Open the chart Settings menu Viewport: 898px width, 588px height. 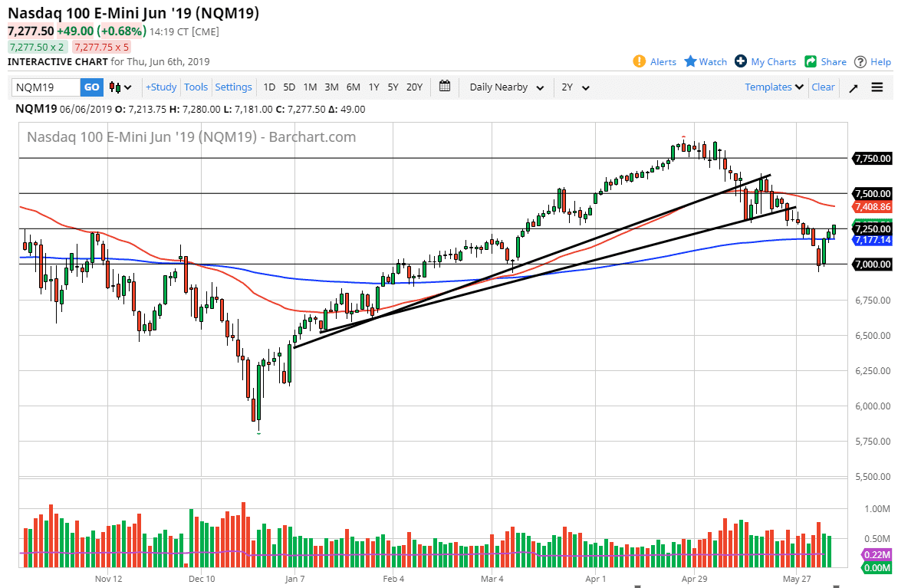pos(233,87)
